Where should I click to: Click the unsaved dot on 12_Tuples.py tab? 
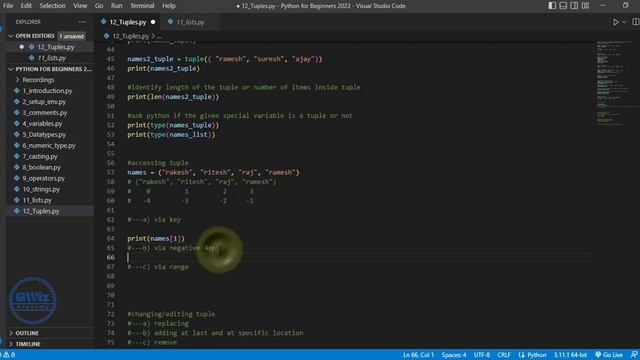coord(153,22)
